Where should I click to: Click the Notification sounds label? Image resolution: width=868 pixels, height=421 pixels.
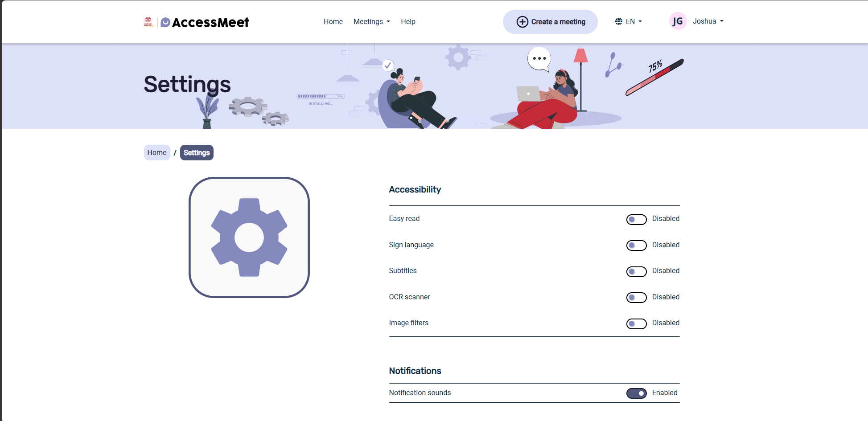click(x=420, y=392)
